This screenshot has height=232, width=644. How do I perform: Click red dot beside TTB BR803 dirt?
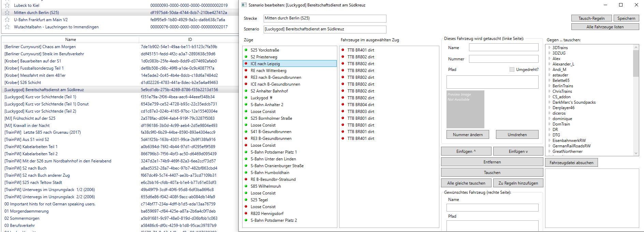(343, 112)
